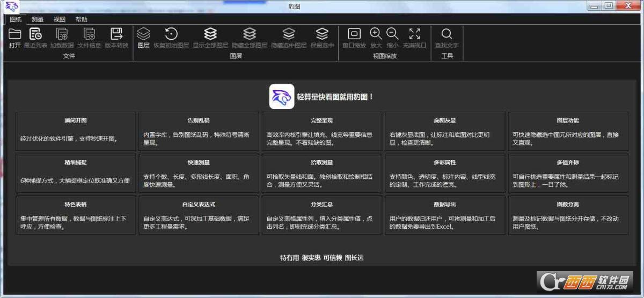Click the text 特有用 很实惠 可信赖 图长远
644x298 pixels.
322,258
